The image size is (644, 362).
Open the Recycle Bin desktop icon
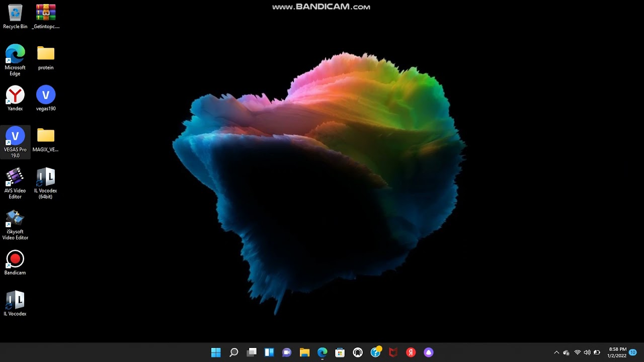(15, 16)
